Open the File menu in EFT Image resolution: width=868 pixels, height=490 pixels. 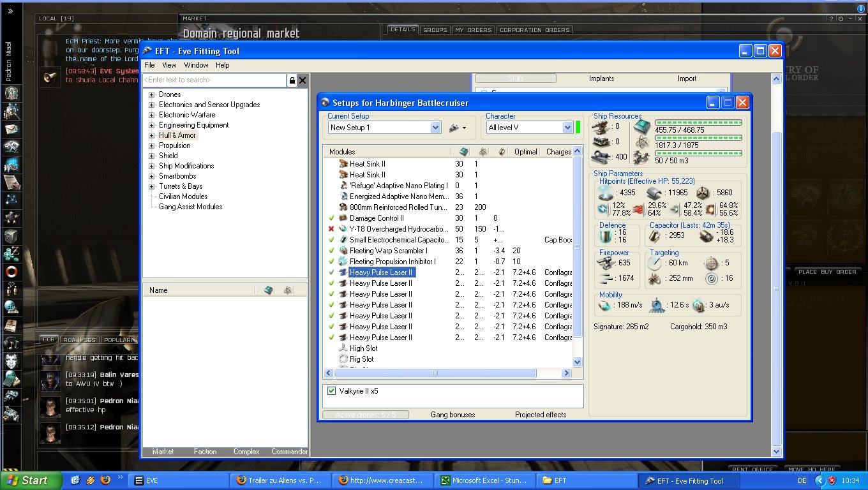[149, 65]
